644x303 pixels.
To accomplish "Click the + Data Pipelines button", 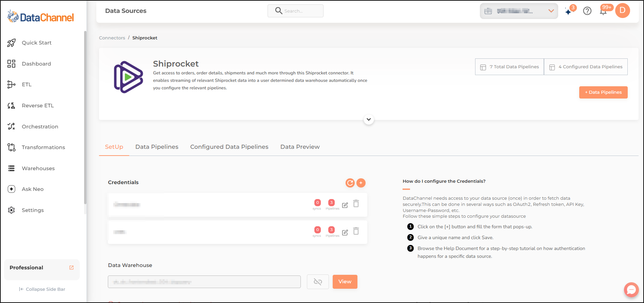I will 603,92.
